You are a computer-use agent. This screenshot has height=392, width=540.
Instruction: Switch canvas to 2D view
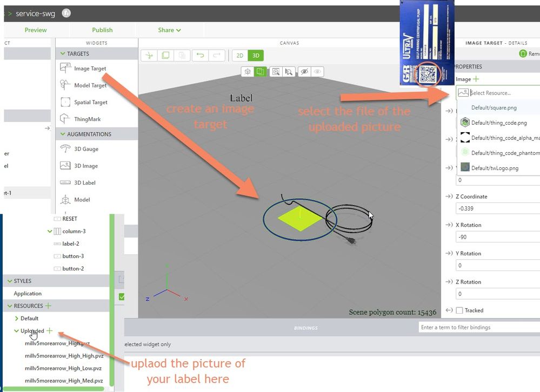click(x=239, y=56)
